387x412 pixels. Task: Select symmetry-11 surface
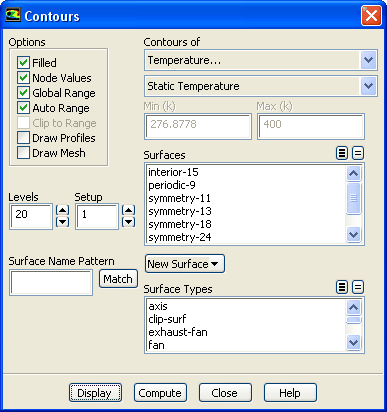pos(246,198)
